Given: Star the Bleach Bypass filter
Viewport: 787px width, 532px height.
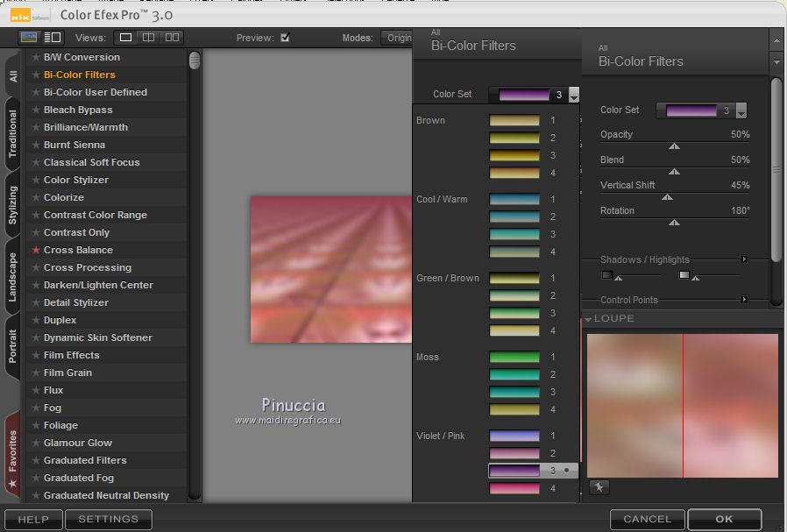Looking at the screenshot, I should pos(36,110).
